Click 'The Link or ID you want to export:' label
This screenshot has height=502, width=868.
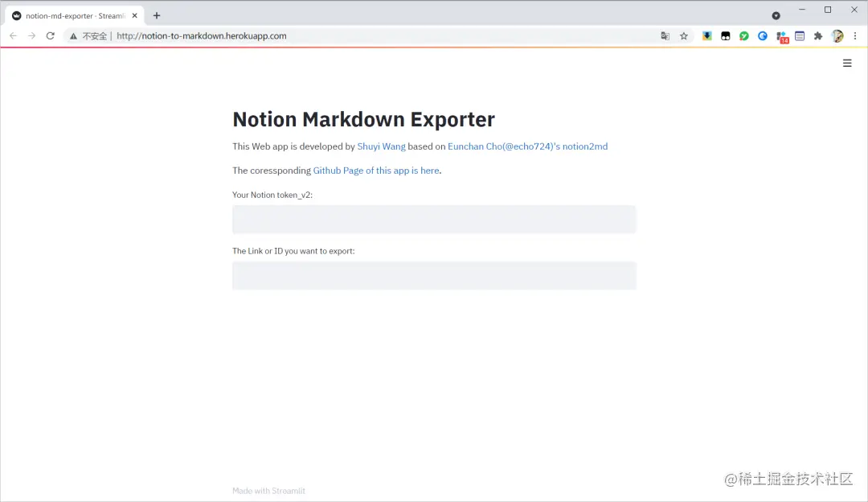tap(293, 251)
